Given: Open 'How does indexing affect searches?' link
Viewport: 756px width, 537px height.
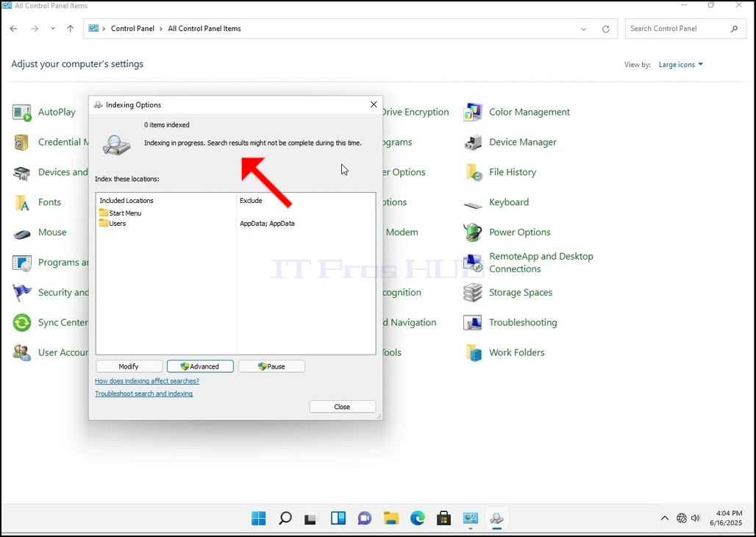Looking at the screenshot, I should (147, 381).
